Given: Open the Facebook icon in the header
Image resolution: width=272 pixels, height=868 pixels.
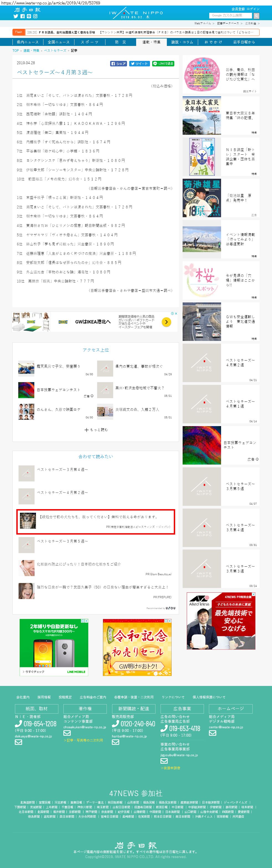Looking at the screenshot, I should [23, 16].
